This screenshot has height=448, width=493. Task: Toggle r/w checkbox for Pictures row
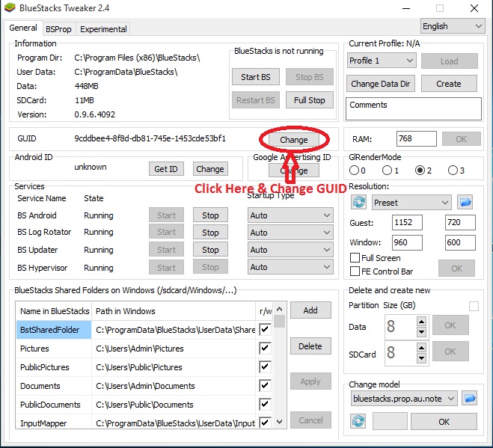tap(265, 348)
